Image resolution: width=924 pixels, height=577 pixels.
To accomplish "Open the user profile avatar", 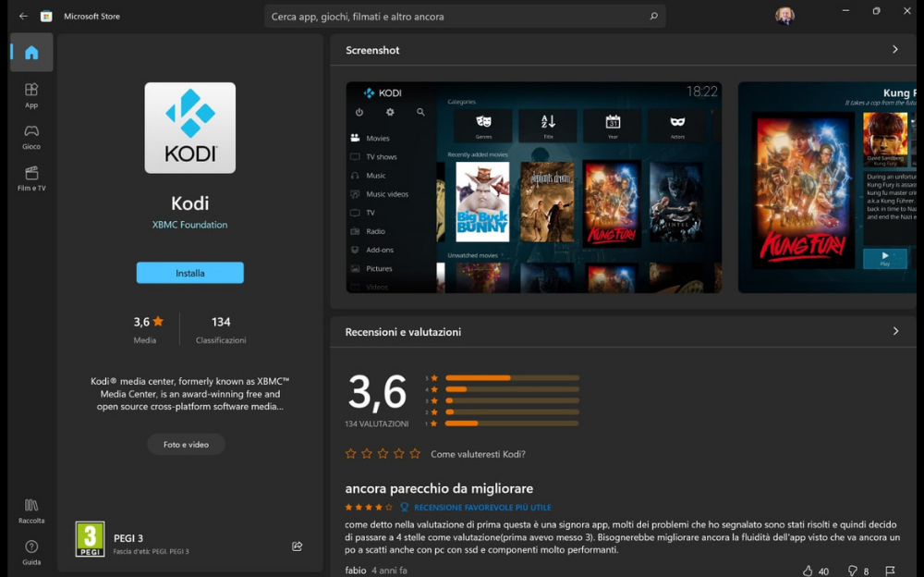I will tap(784, 16).
